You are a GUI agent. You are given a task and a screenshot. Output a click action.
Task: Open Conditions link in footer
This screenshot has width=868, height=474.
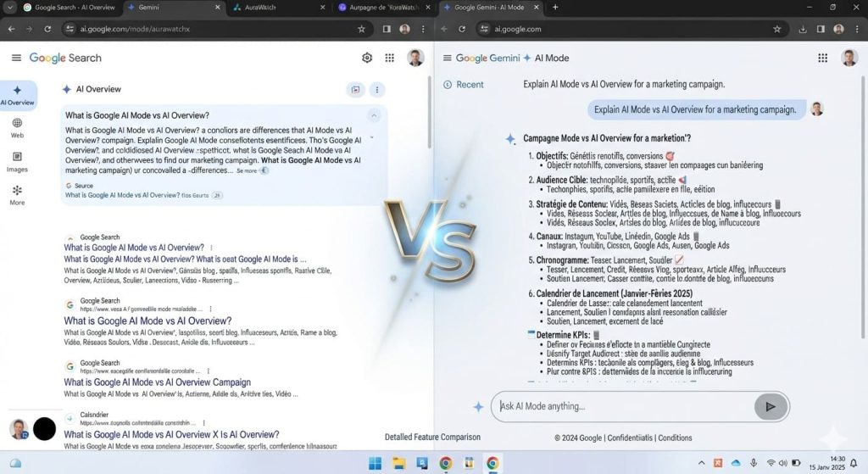pos(675,438)
